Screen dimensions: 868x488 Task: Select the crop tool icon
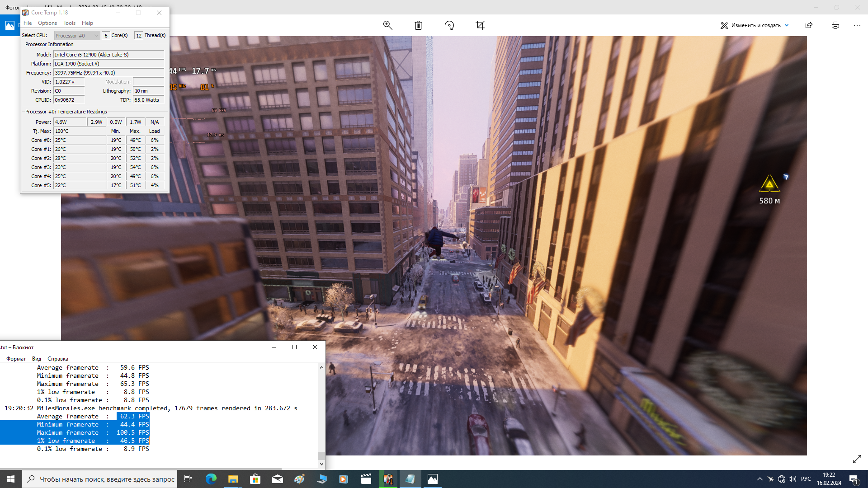[480, 25]
